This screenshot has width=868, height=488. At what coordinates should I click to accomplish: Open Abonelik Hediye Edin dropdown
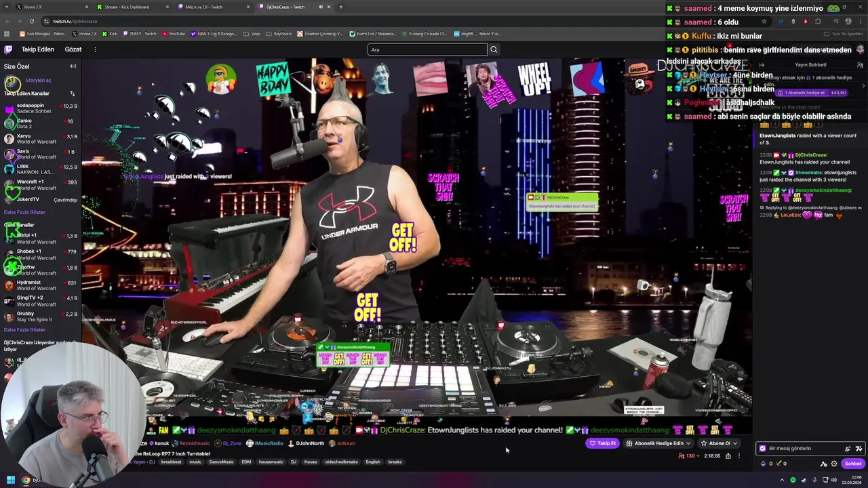point(658,443)
